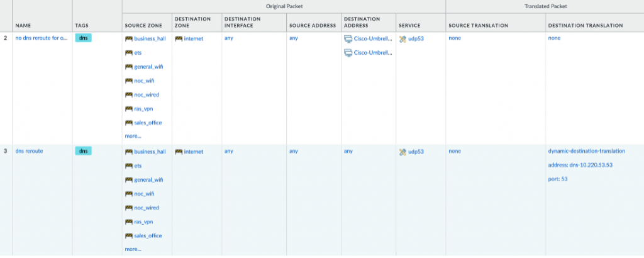Click the first Cisco-Umbrella address object icon

coord(348,38)
